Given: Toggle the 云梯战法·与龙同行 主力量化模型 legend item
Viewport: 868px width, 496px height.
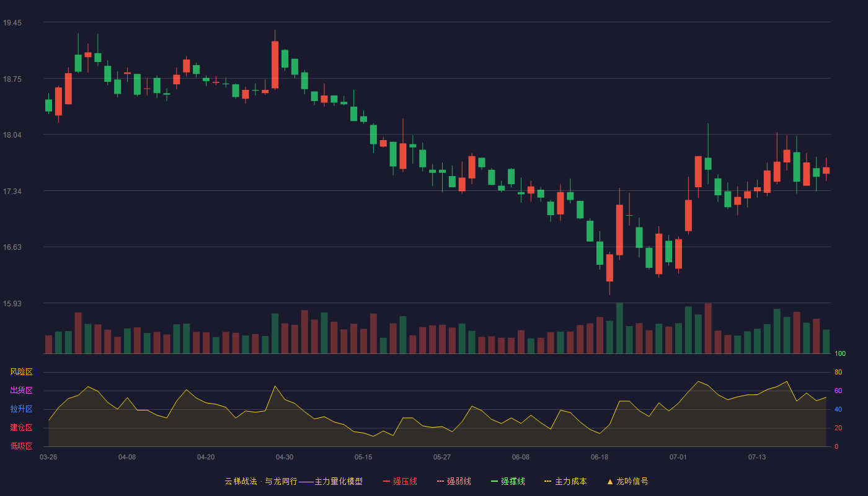Looking at the screenshot, I should [294, 481].
